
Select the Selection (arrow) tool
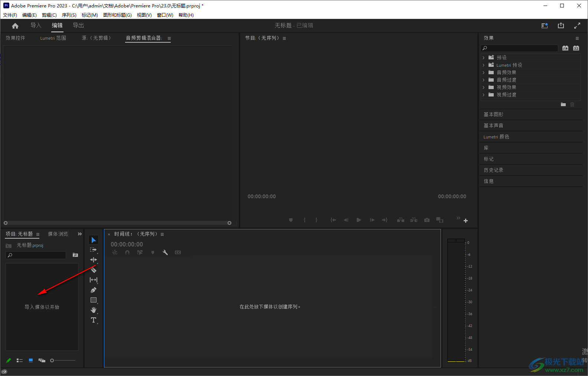94,240
